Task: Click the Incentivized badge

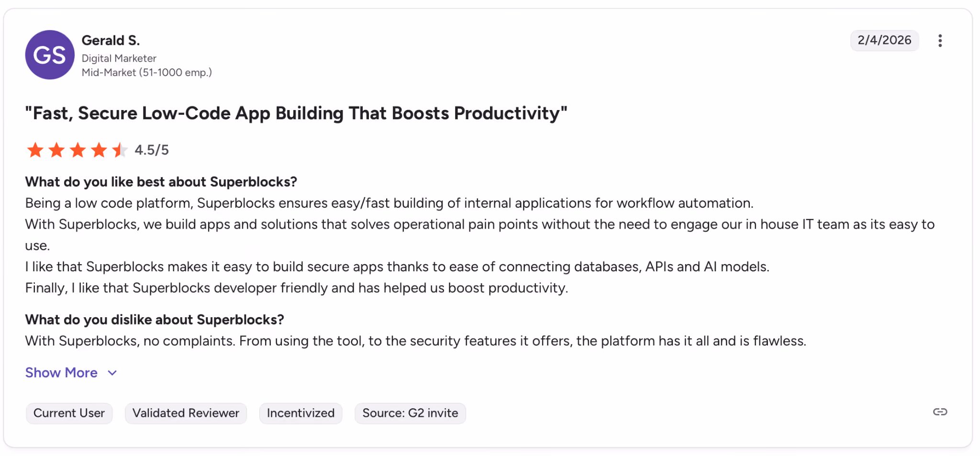Action: pos(301,413)
